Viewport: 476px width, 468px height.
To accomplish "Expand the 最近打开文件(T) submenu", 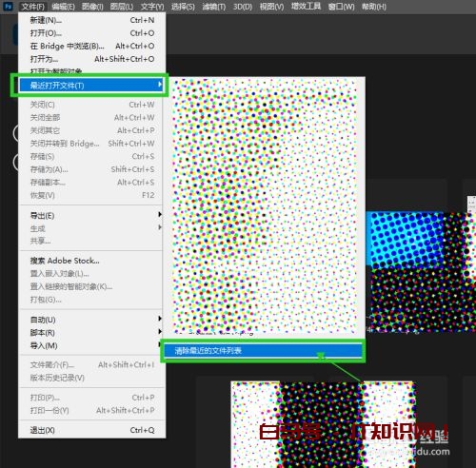I will click(91, 85).
